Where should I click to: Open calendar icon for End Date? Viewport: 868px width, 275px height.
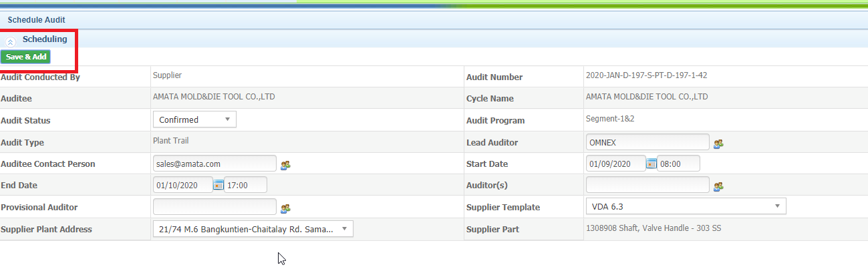219,185
